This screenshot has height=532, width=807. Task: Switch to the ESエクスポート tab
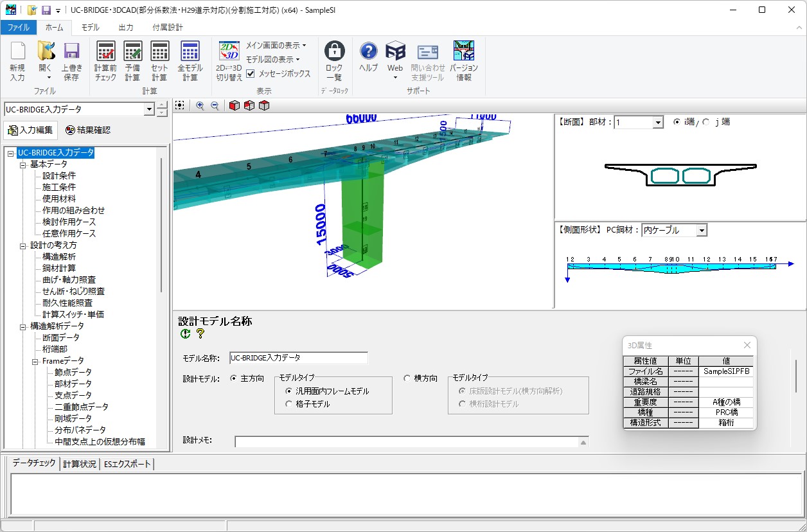click(x=127, y=464)
